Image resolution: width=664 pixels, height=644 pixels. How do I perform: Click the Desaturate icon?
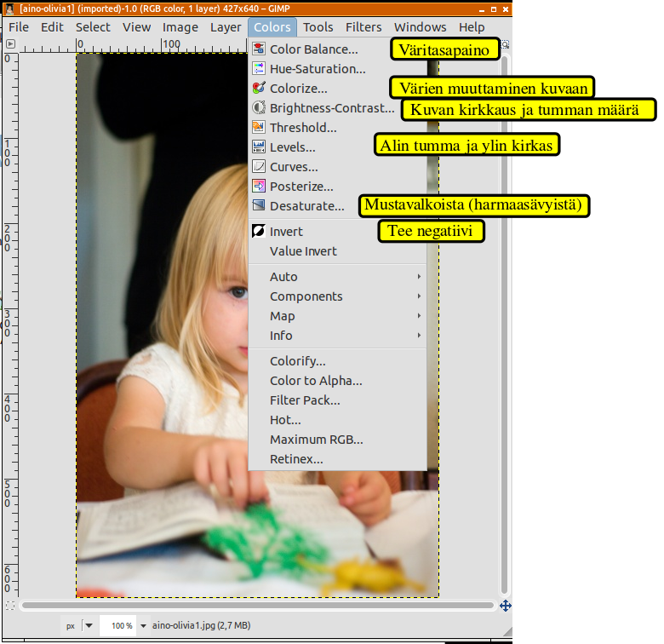tap(259, 205)
